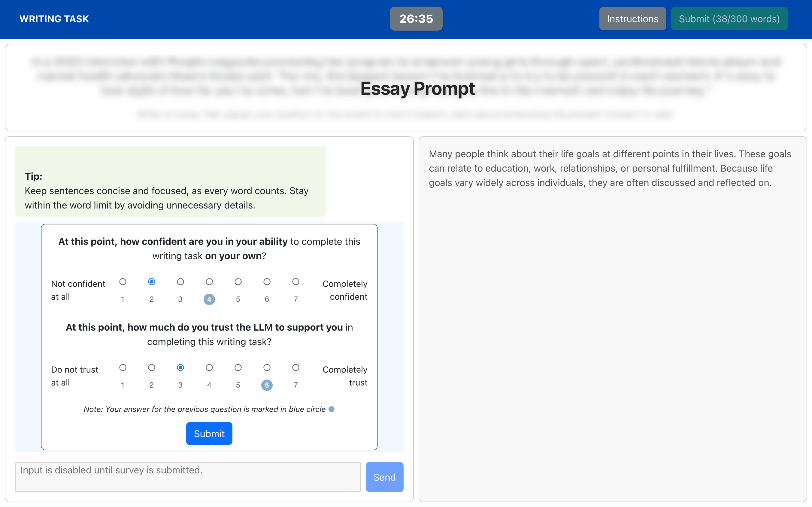
Task: Set confidence rating to 6
Action: [267, 282]
